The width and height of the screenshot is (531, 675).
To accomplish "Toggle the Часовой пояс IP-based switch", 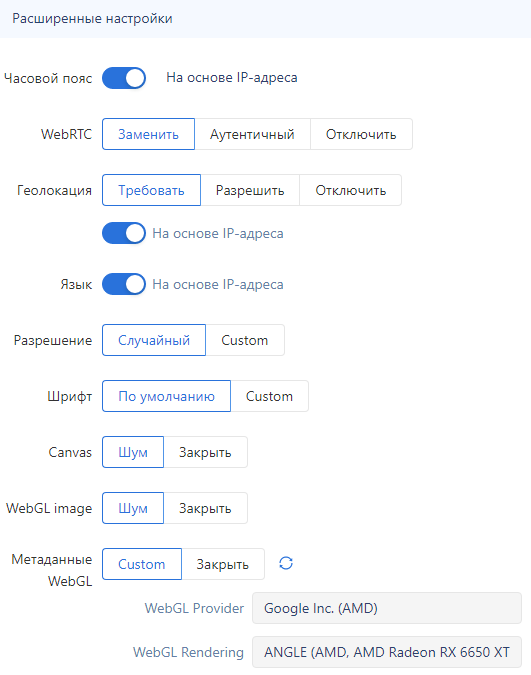I will pyautogui.click(x=124, y=78).
